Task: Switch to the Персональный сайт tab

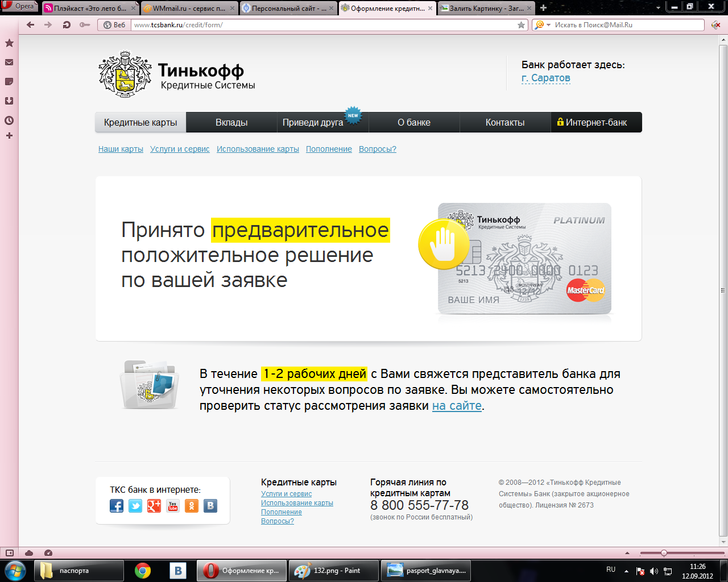Action: coord(288,9)
